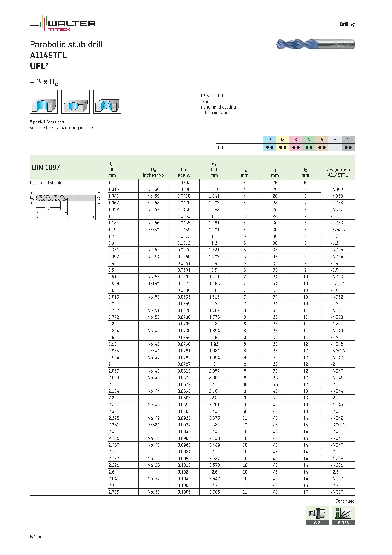Click the "1/16"" inch size cell
392x555 pixels.
tap(153, 284)
